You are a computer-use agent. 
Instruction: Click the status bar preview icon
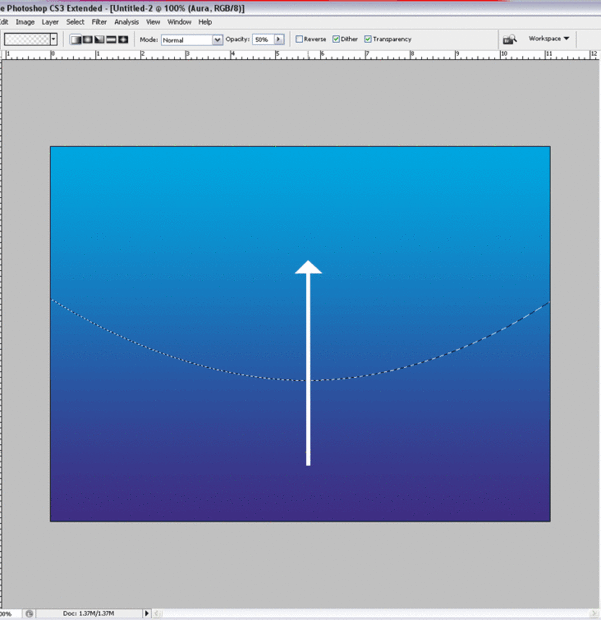[x=29, y=613]
